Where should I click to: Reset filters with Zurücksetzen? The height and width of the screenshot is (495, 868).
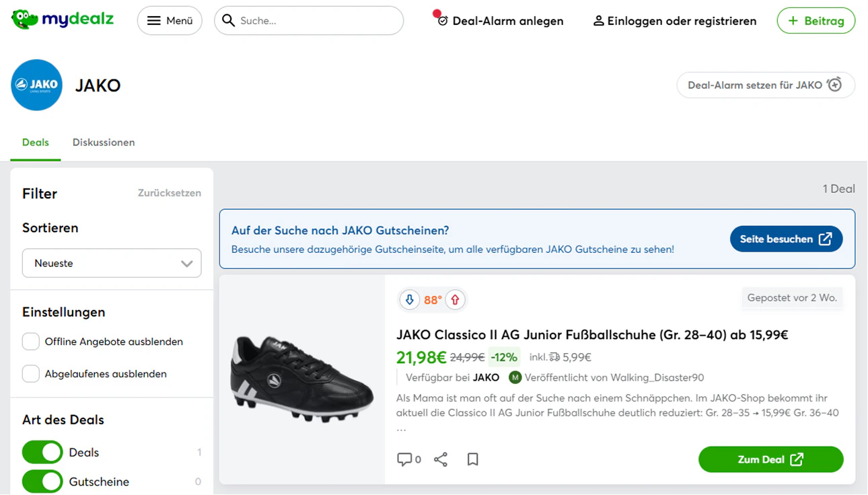coord(170,193)
